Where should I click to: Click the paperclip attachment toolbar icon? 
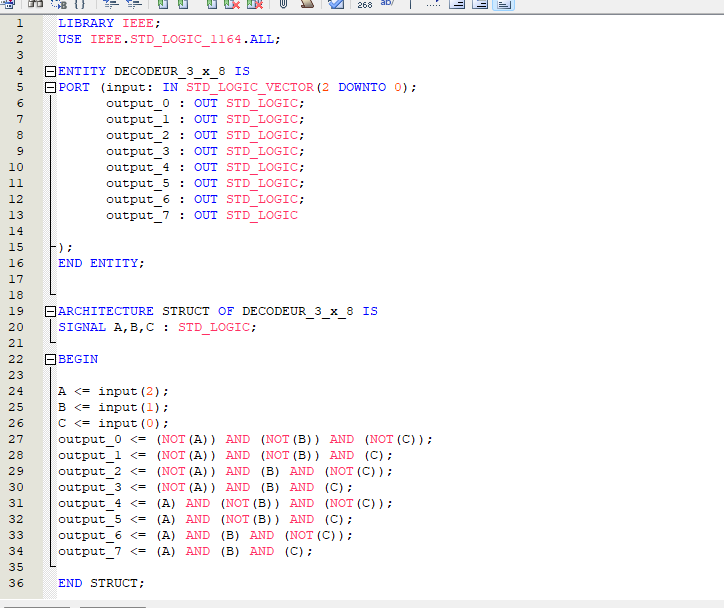(284, 4)
